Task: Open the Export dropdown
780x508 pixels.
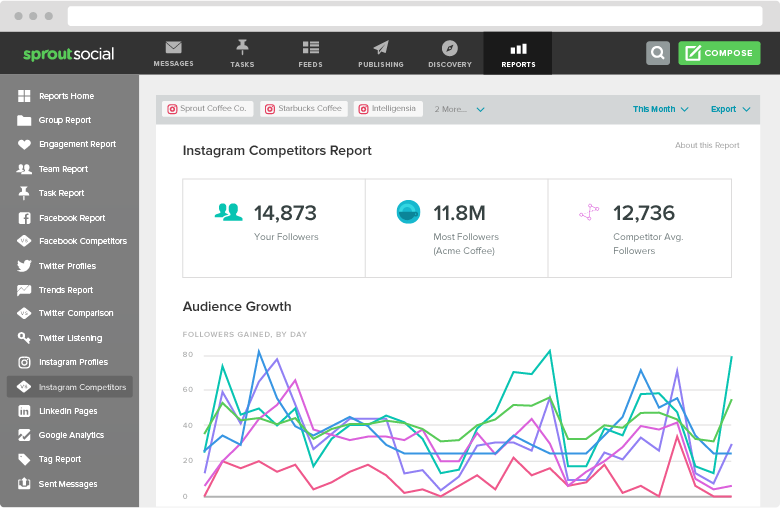Action: 730,109
